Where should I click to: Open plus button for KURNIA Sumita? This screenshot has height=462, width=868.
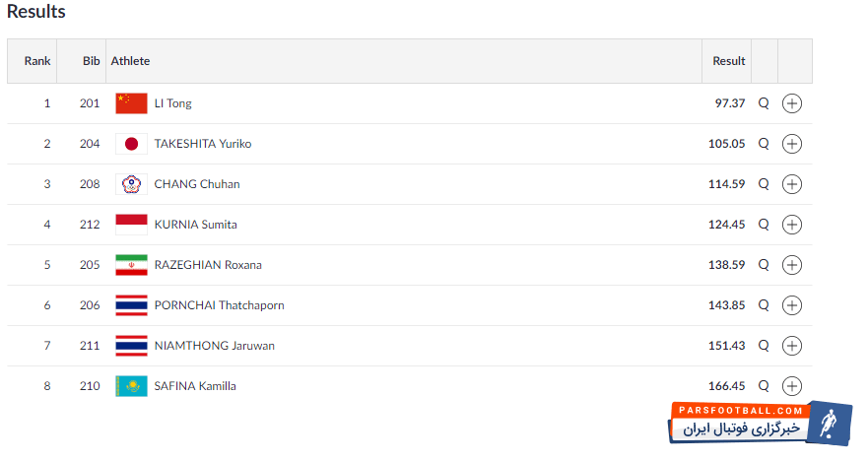click(791, 225)
